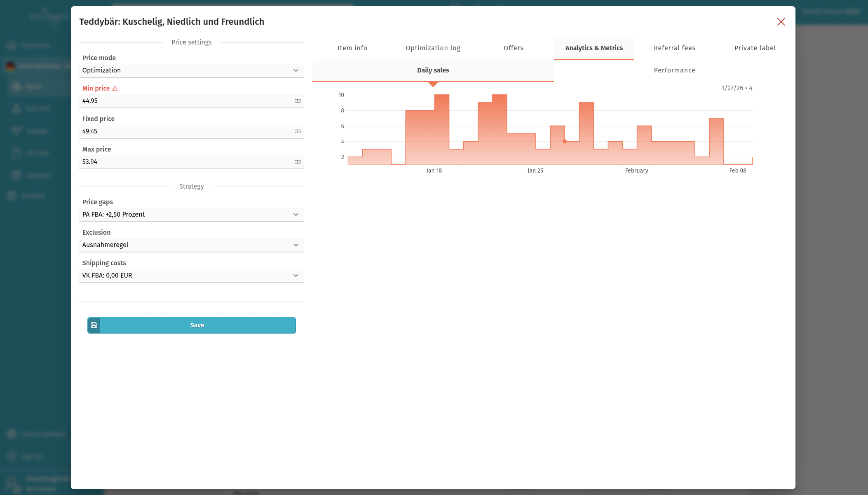The width and height of the screenshot is (868, 495).
Task: Click the Save button
Action: pyautogui.click(x=197, y=325)
